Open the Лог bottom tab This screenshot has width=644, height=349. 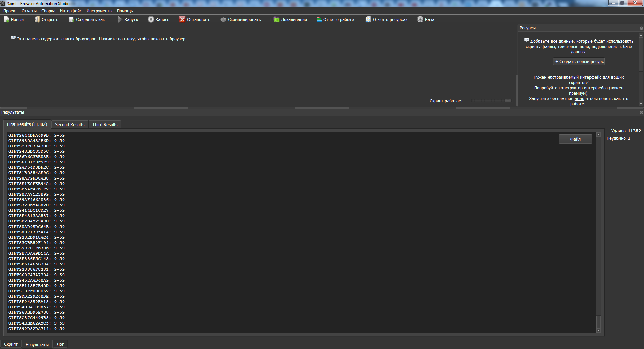click(x=60, y=344)
